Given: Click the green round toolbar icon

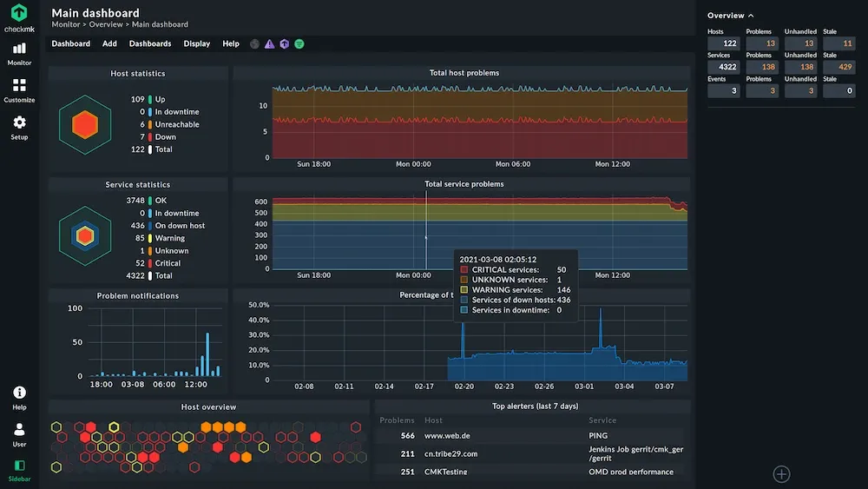Looking at the screenshot, I should [x=299, y=43].
